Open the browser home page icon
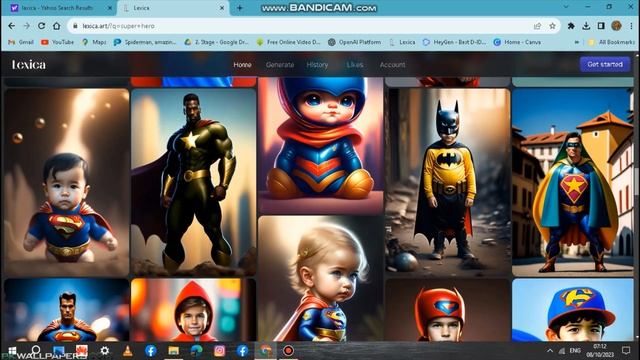Viewport: 640px width, 360px height. pyautogui.click(x=56, y=26)
